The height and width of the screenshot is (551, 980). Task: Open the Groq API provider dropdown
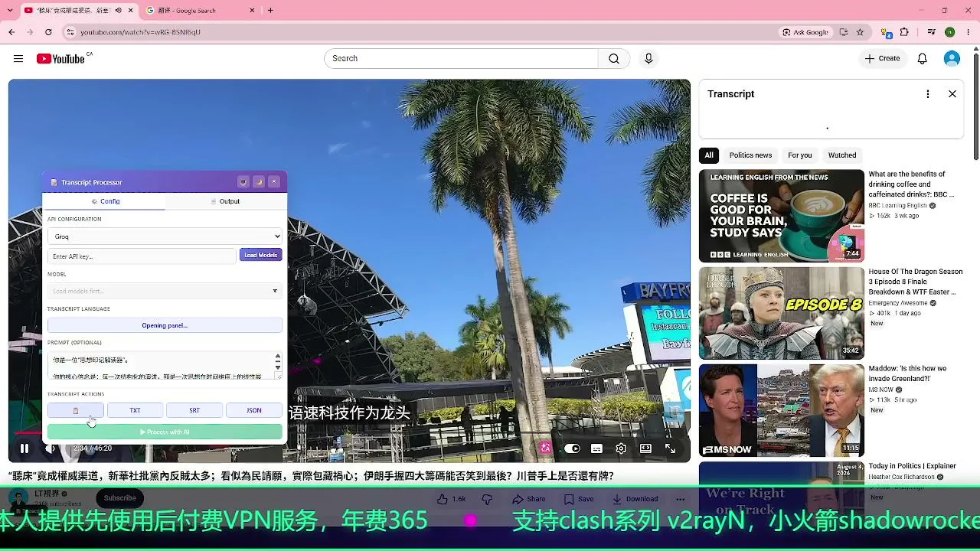(x=165, y=236)
